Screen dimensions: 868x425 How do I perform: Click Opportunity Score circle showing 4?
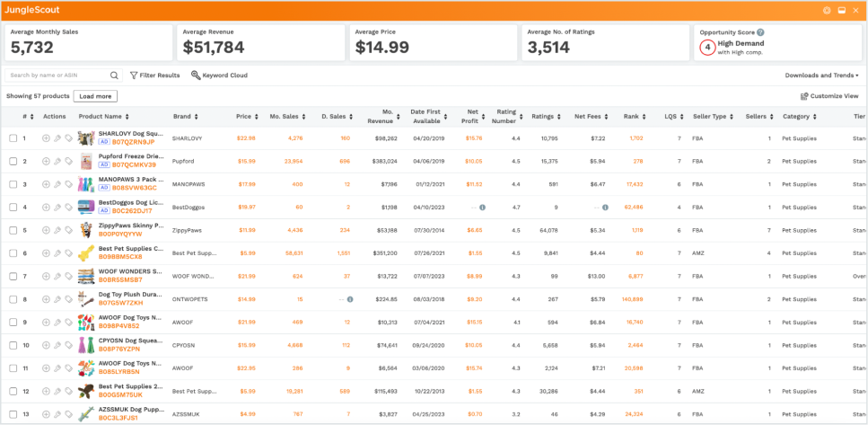click(707, 48)
